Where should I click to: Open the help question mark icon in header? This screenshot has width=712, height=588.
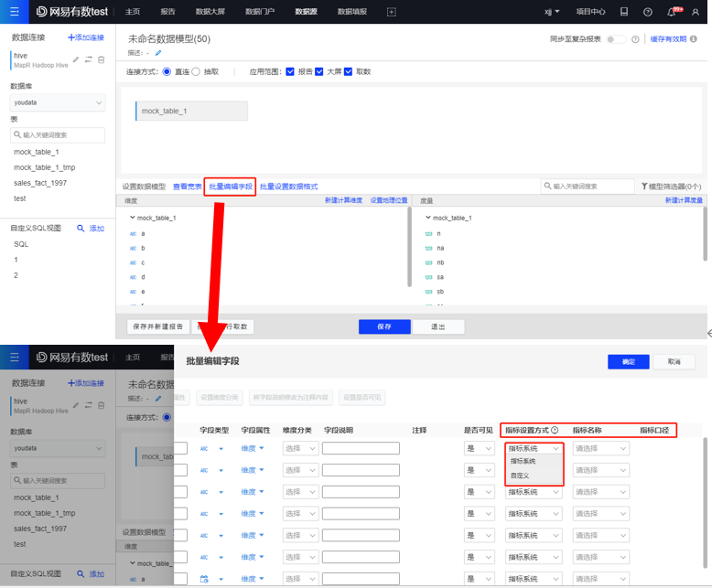click(x=648, y=12)
